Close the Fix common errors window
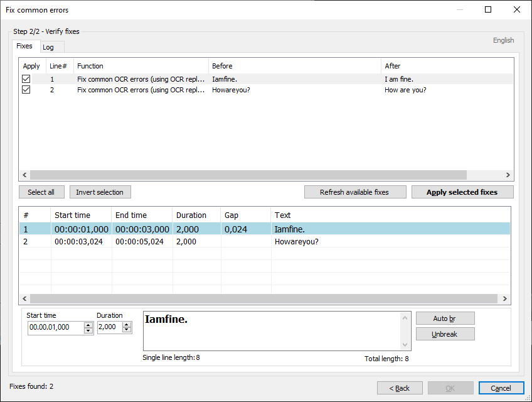The height and width of the screenshot is (402, 532). coord(517,9)
